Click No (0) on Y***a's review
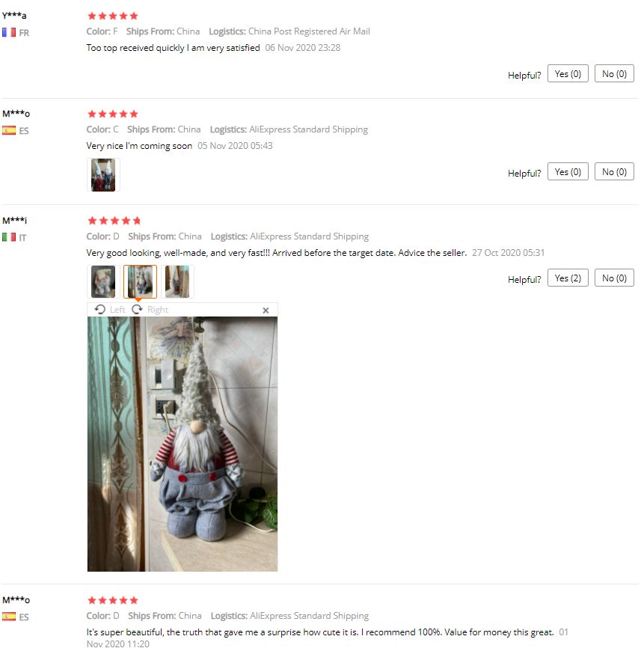The height and width of the screenshot is (648, 644). point(614,73)
